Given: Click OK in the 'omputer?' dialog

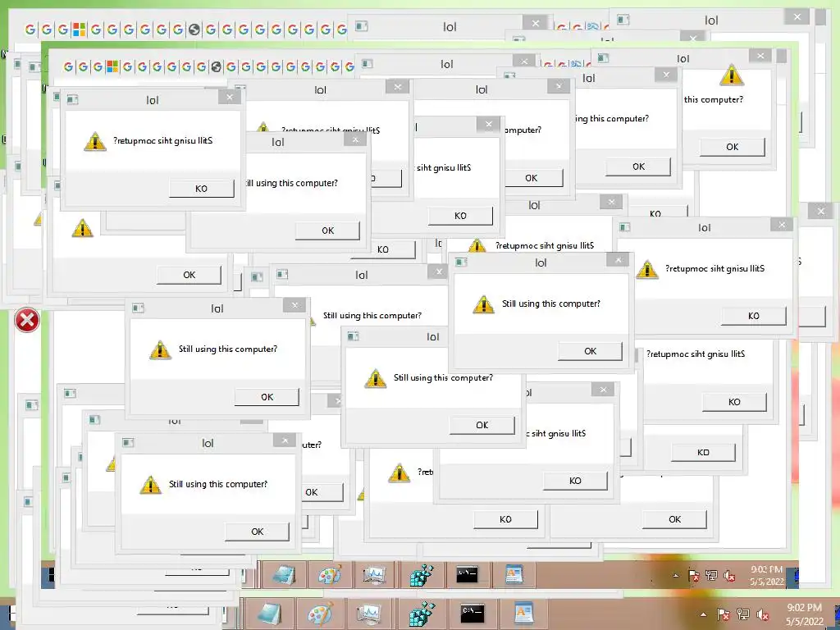Looking at the screenshot, I should point(532,178).
